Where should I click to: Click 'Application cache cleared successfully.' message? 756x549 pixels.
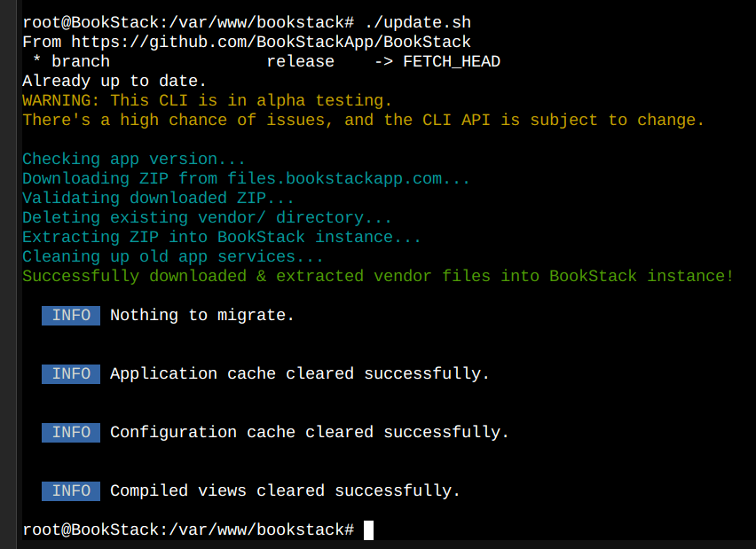tap(299, 374)
